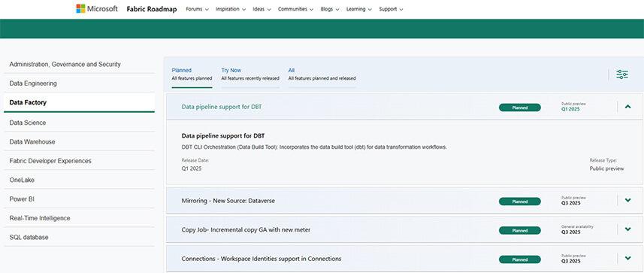Click Connections - Workspace Identities support title

(262, 259)
